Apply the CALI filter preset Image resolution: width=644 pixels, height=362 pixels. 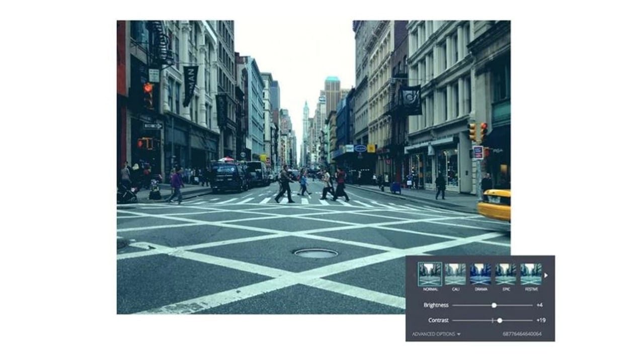(x=455, y=274)
